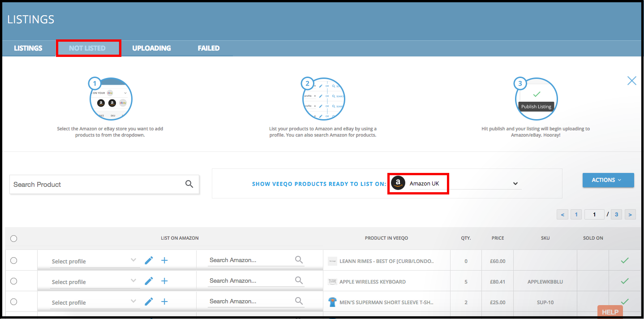Image resolution: width=644 pixels, height=319 pixels.
Task: Expand Select profile for Apple Keyboard row
Action: [94, 282]
